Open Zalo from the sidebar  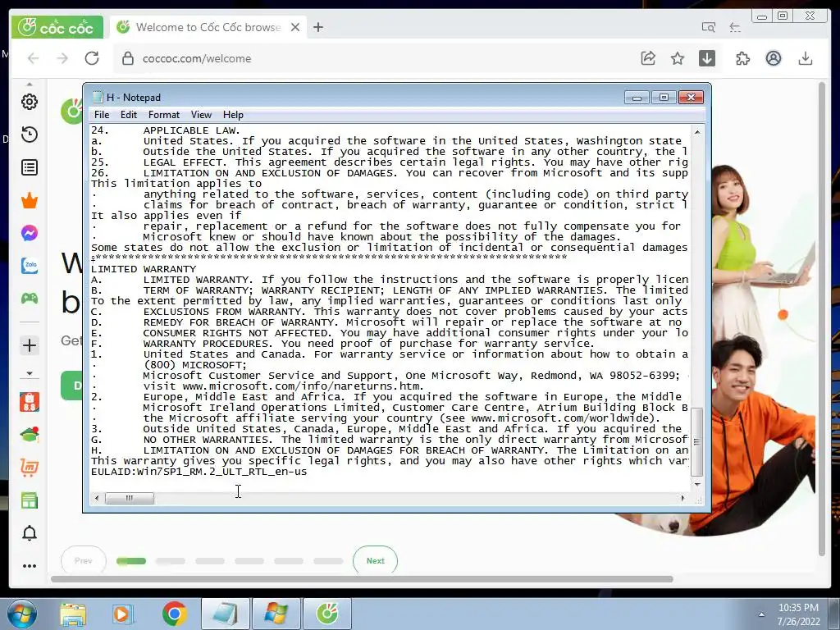tap(30, 266)
